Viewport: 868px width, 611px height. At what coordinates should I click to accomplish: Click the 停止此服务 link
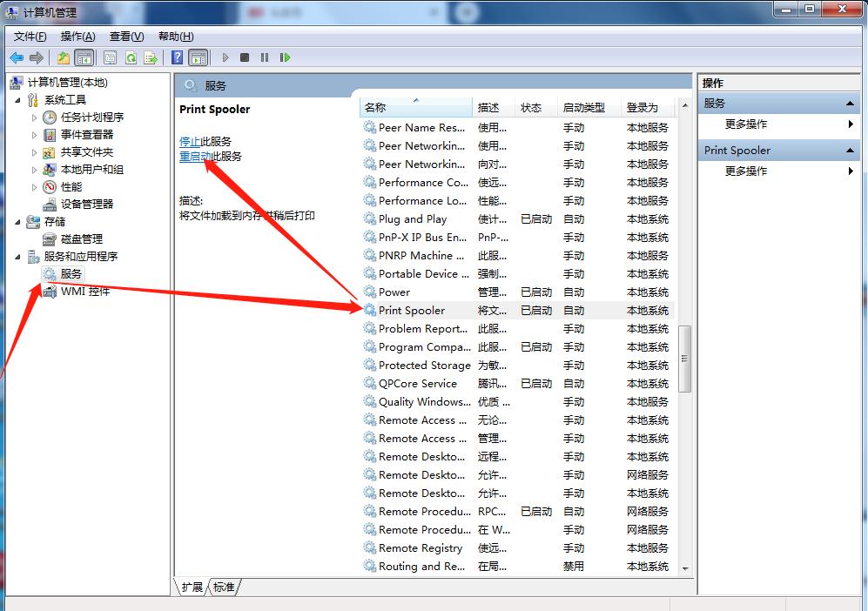pos(207,141)
